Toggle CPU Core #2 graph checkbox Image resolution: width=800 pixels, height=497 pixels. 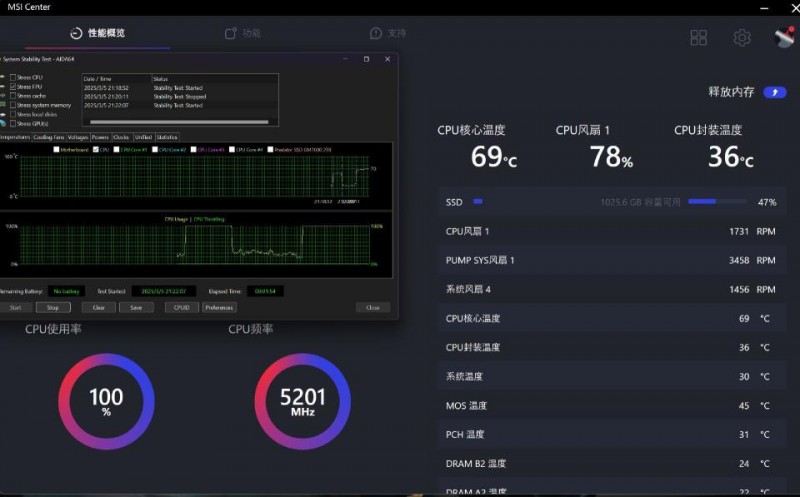pyautogui.click(x=155, y=150)
